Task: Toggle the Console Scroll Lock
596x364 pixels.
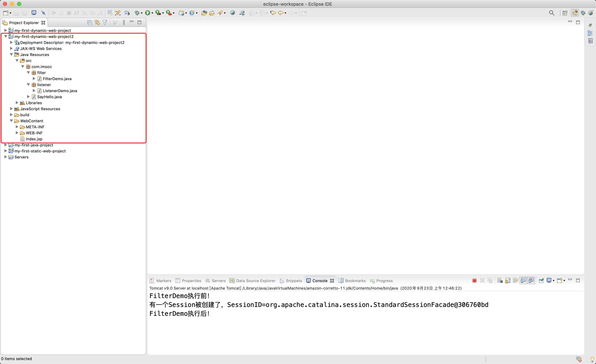Action: [508, 280]
